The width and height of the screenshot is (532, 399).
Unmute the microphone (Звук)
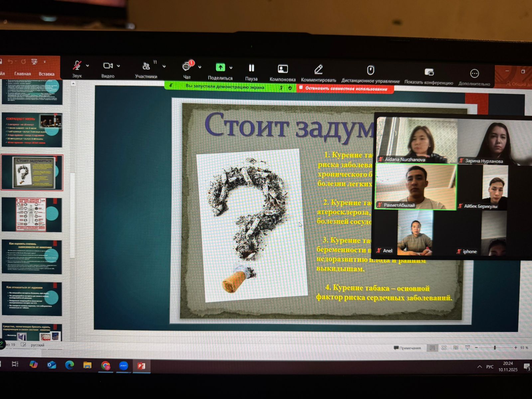pos(77,66)
